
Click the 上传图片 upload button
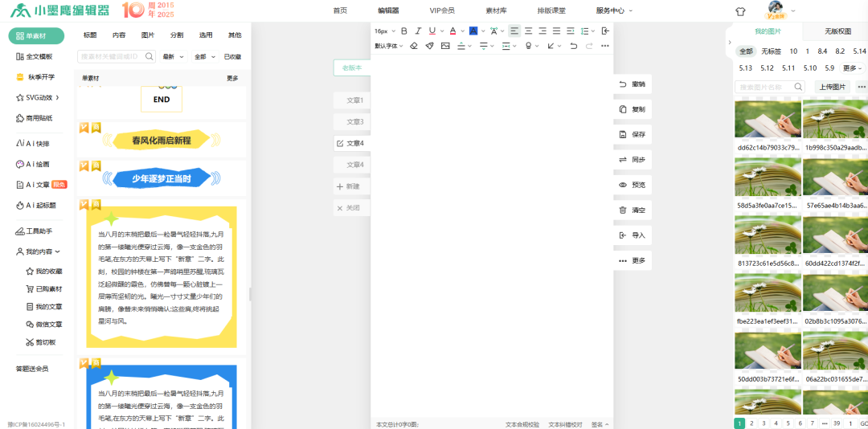coord(832,87)
